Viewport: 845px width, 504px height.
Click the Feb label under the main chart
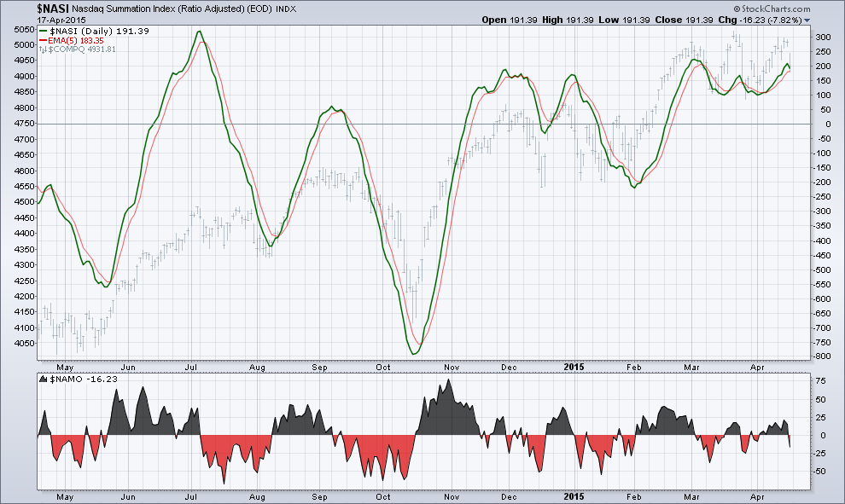(x=633, y=368)
